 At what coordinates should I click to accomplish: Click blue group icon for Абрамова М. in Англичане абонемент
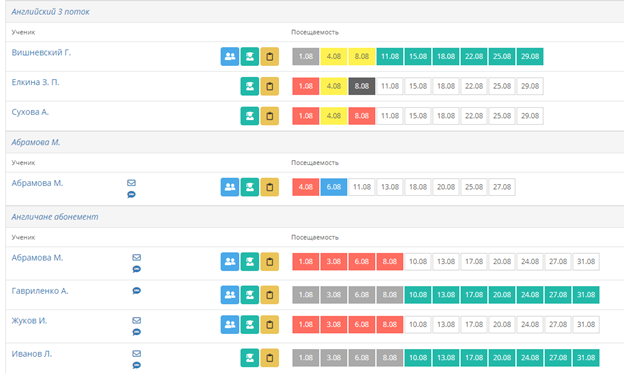230,262
